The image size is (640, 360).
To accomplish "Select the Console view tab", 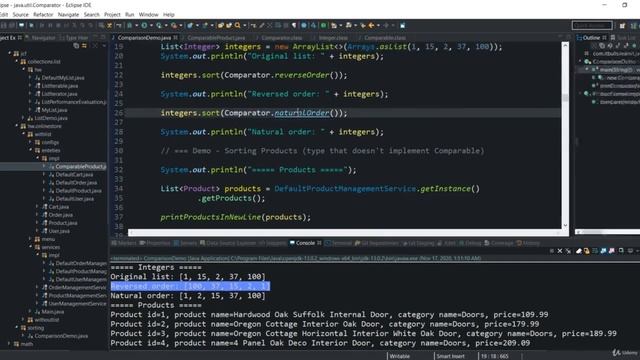I will pyautogui.click(x=305, y=243).
